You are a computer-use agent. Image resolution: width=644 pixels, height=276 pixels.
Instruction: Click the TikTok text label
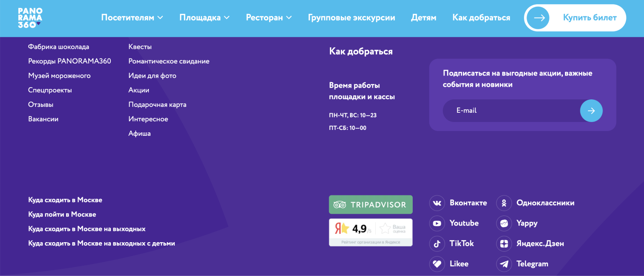tap(462, 243)
